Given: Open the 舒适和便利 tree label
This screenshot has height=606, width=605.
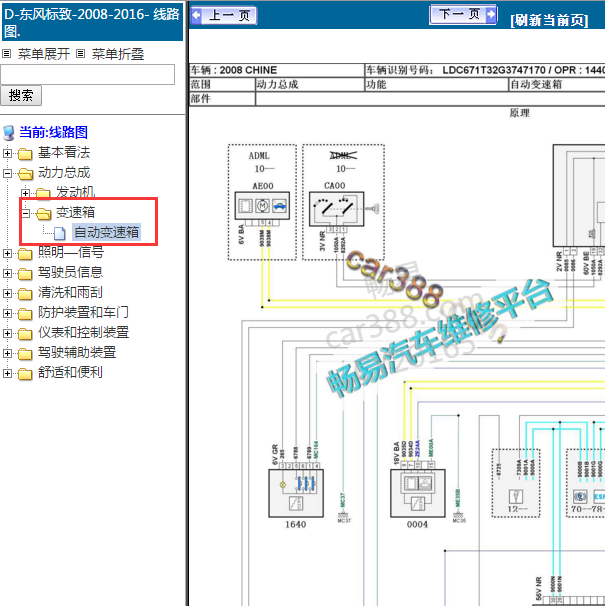Looking at the screenshot, I should click(x=70, y=373).
